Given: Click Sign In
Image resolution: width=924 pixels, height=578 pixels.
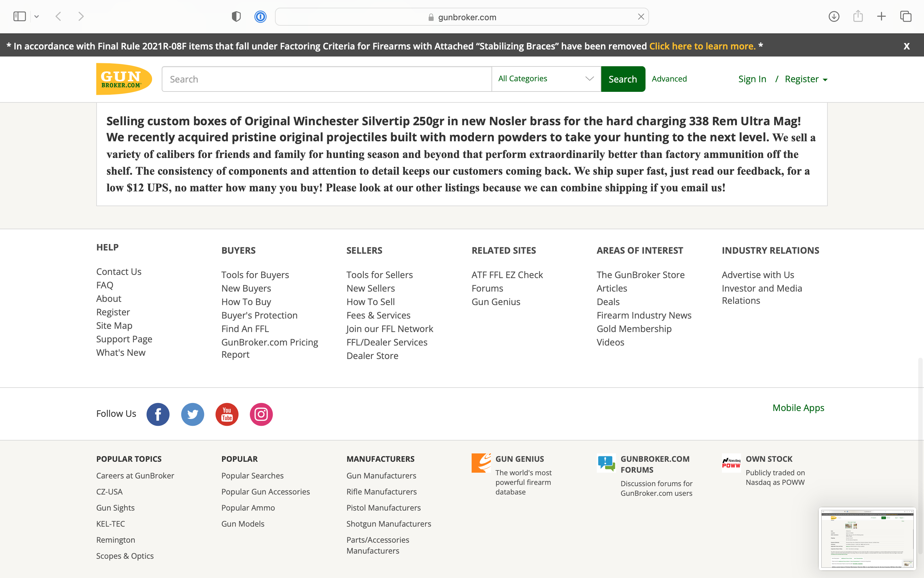Looking at the screenshot, I should pyautogui.click(x=752, y=79).
